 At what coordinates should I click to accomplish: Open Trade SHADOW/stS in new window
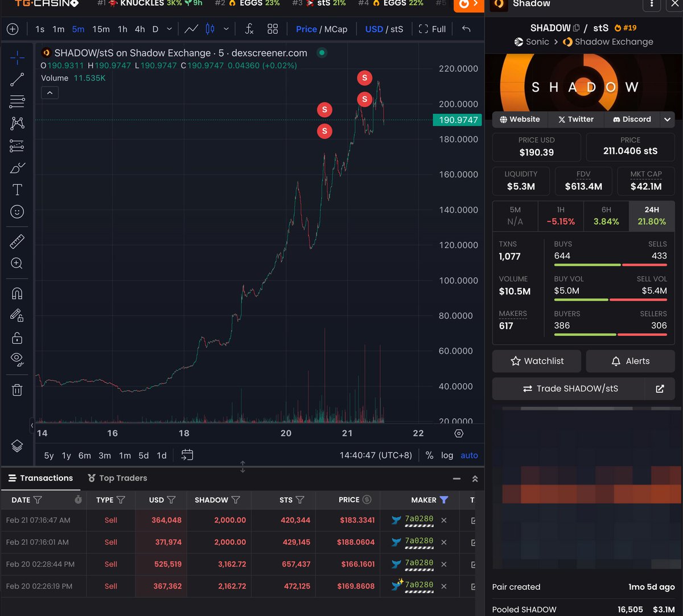pyautogui.click(x=660, y=389)
